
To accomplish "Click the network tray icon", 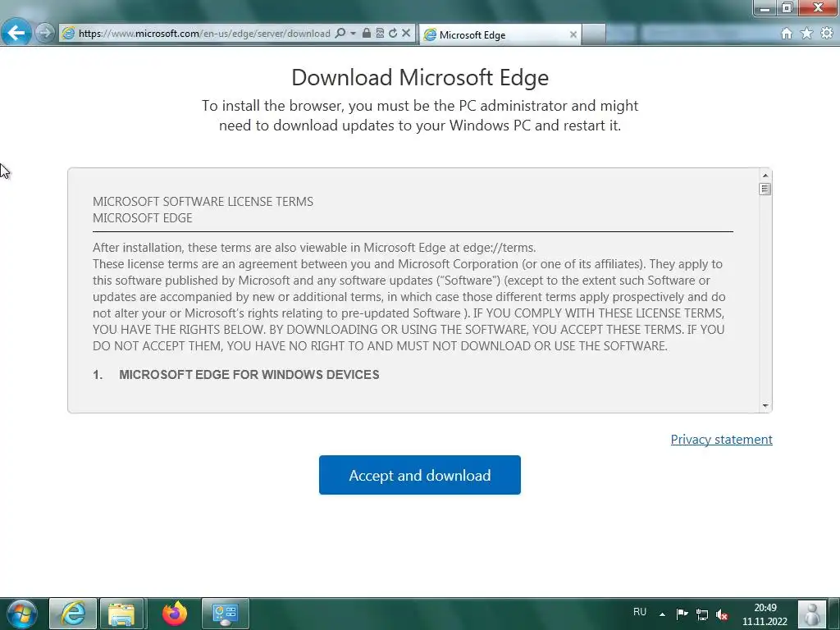I will [702, 614].
